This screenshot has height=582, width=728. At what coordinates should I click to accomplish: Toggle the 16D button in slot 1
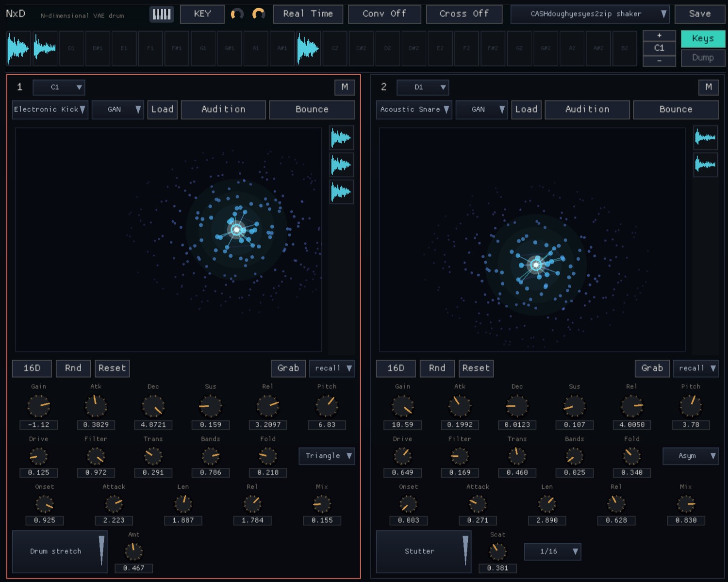click(32, 368)
